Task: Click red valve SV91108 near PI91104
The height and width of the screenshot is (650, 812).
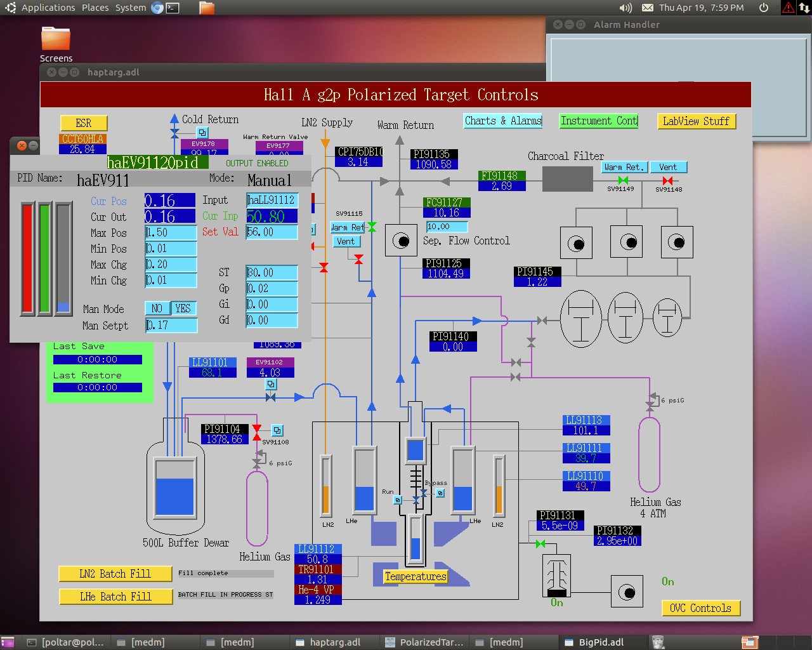Action: pyautogui.click(x=256, y=433)
